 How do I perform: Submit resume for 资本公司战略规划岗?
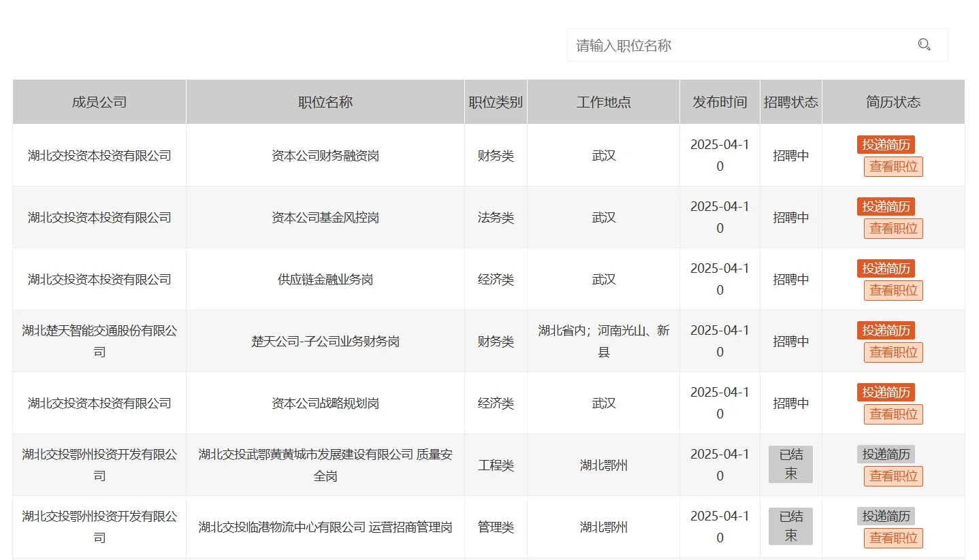[x=886, y=392]
